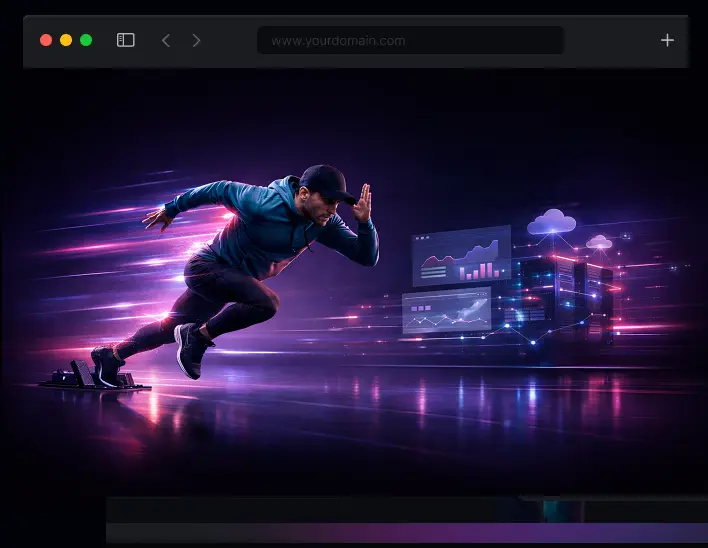Go back with the left chevron
The image size is (708, 548).
[x=166, y=40]
